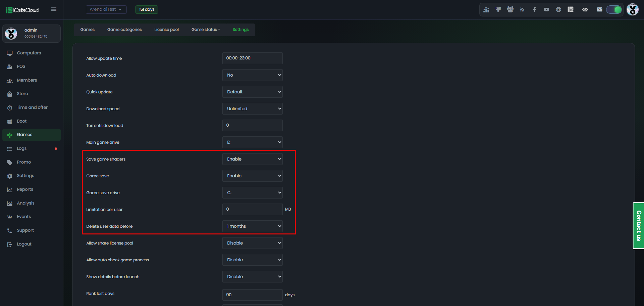Click the 151 days license badge
Viewport: 644px width, 306px height.
[x=147, y=9]
